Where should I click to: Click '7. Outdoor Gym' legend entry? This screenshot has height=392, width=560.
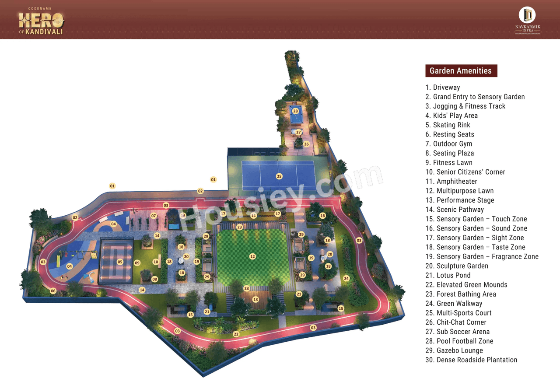(x=449, y=144)
